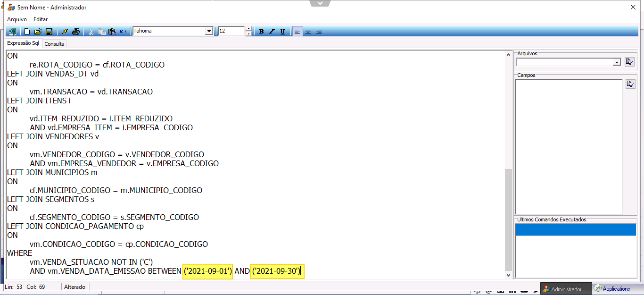The width and height of the screenshot is (644, 295).
Task: Click the line LEFT JOIN ITENS i
Action: tap(39, 101)
